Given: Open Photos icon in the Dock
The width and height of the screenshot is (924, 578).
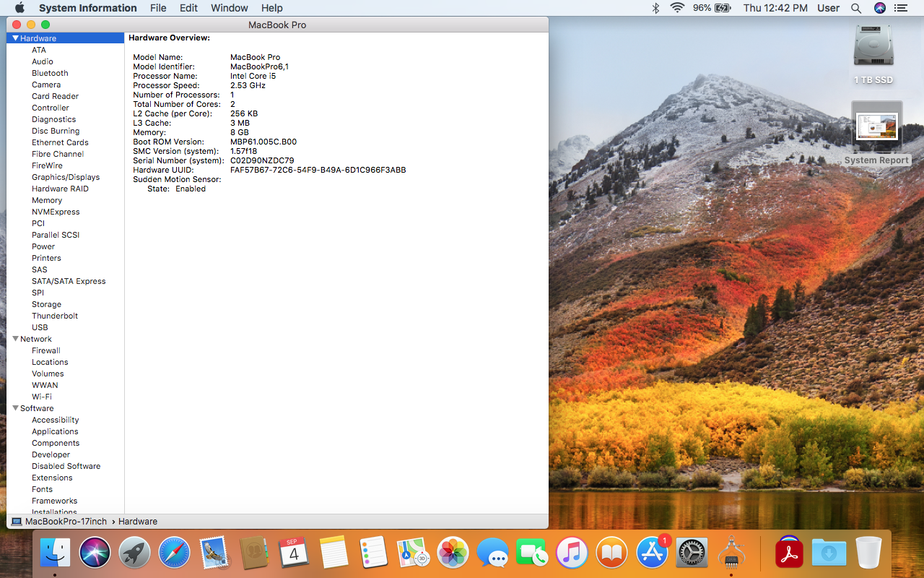Looking at the screenshot, I should 453,553.
